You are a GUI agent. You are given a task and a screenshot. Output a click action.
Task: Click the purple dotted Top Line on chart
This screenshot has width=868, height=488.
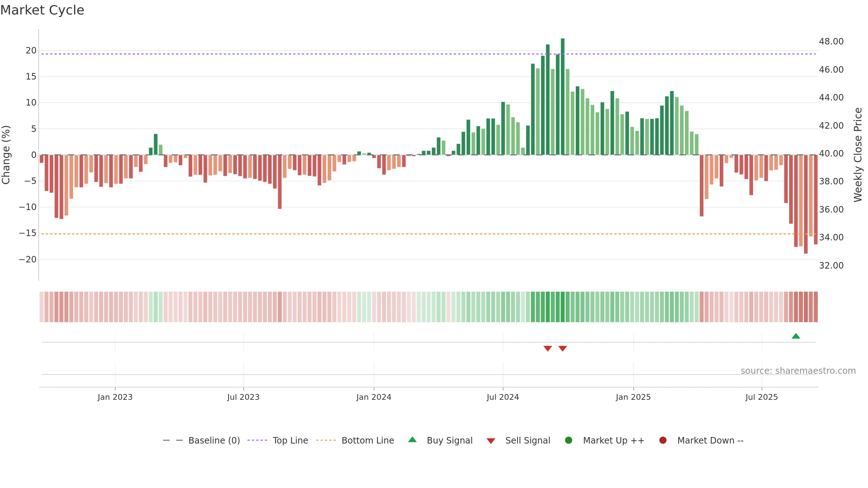tap(429, 54)
